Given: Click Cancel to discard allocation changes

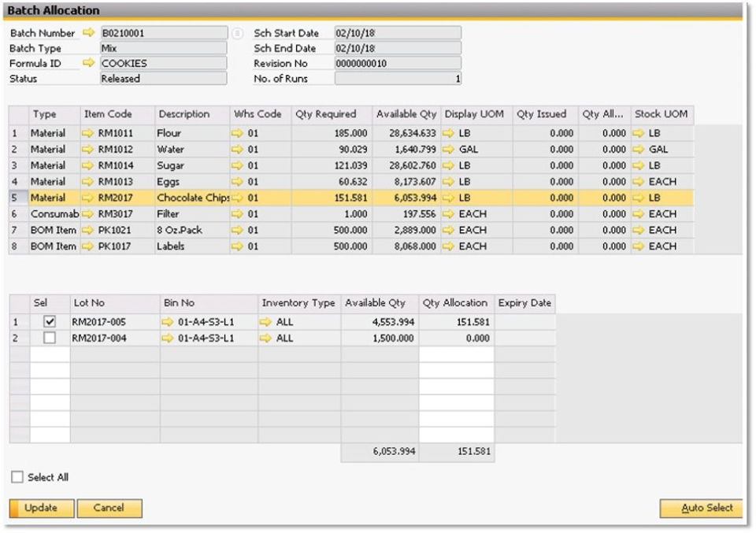Looking at the screenshot, I should click(x=109, y=509).
